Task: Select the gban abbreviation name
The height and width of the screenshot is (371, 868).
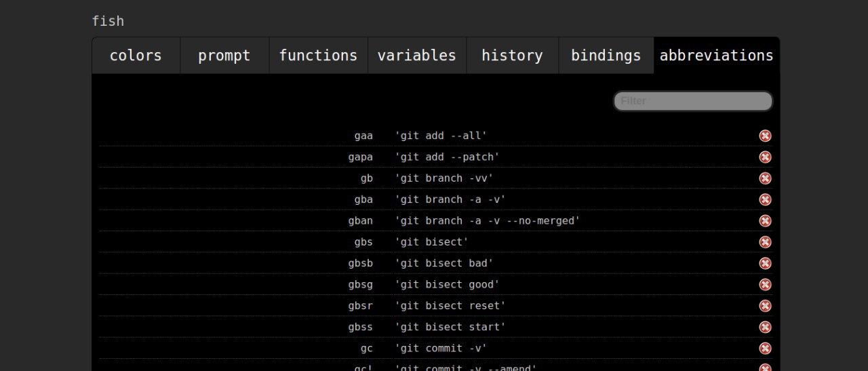Action: click(361, 221)
